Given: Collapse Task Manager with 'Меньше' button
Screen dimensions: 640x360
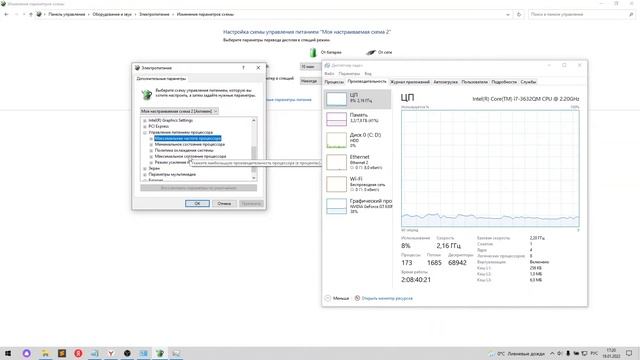Looking at the screenshot, I should [337, 298].
